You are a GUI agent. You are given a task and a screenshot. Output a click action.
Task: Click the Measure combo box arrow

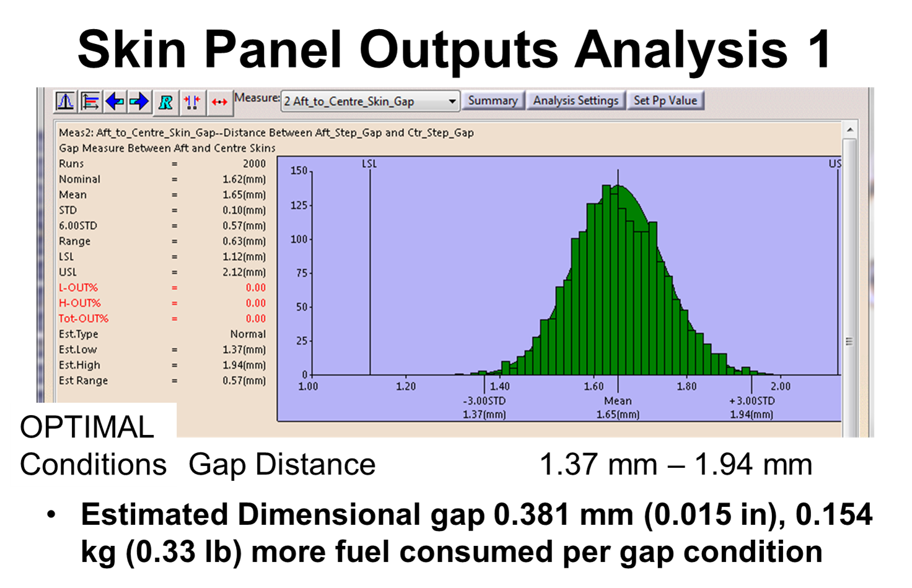pyautogui.click(x=452, y=101)
